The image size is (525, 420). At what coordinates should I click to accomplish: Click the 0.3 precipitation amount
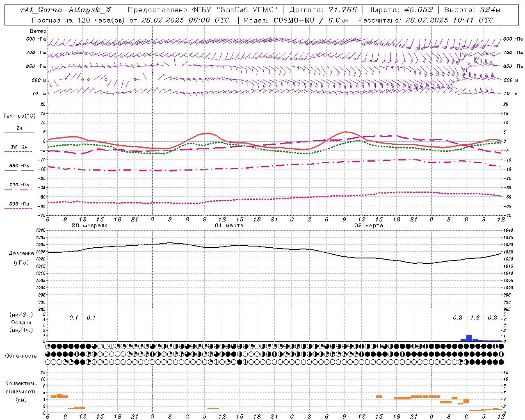pyautogui.click(x=457, y=318)
